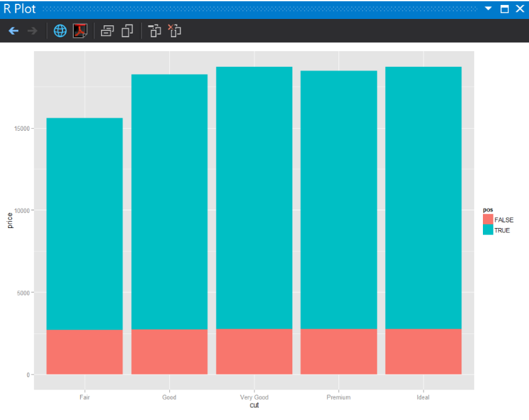The height and width of the screenshot is (420, 529).
Task: Click the 'Ideal' x-axis label
Action: pos(423,397)
